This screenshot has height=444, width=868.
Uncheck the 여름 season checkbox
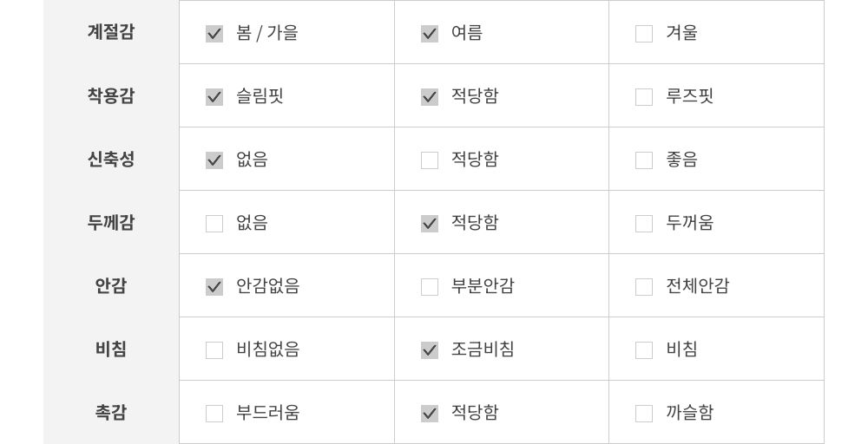click(x=430, y=34)
